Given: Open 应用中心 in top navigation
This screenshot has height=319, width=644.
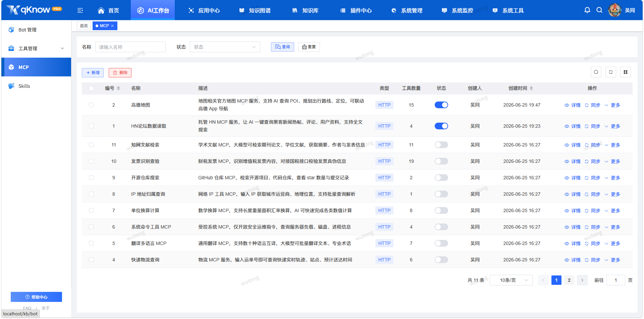Looking at the screenshot, I should [204, 10].
